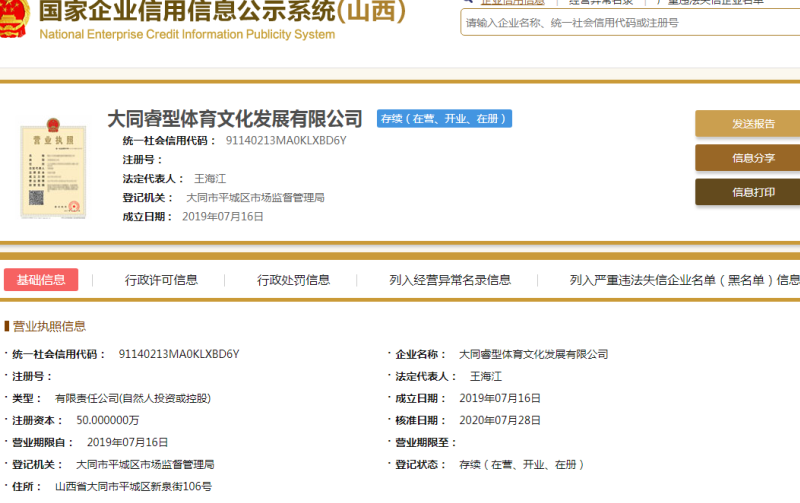
Task: Click 法定代表人 value 王海江 in license details
Action: [x=486, y=376]
